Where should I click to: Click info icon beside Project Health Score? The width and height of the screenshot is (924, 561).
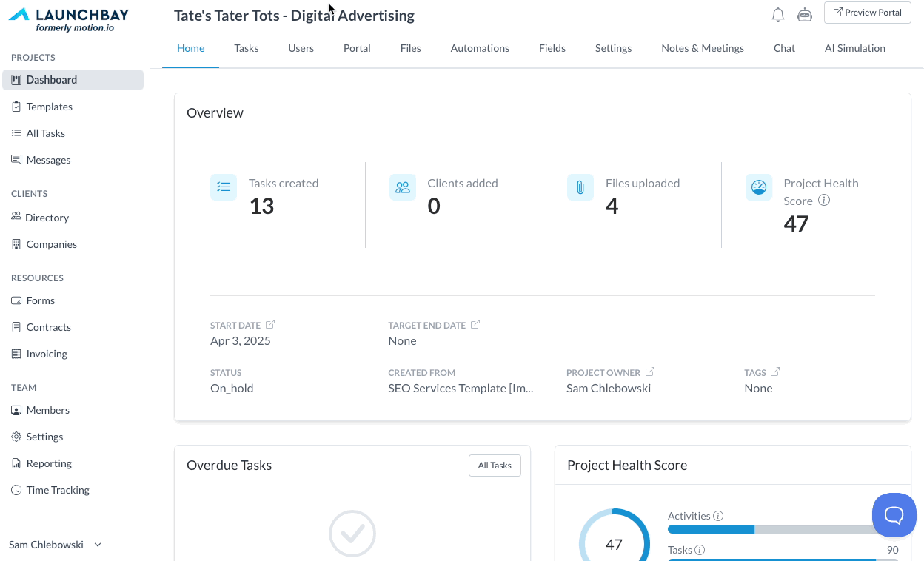[824, 200]
